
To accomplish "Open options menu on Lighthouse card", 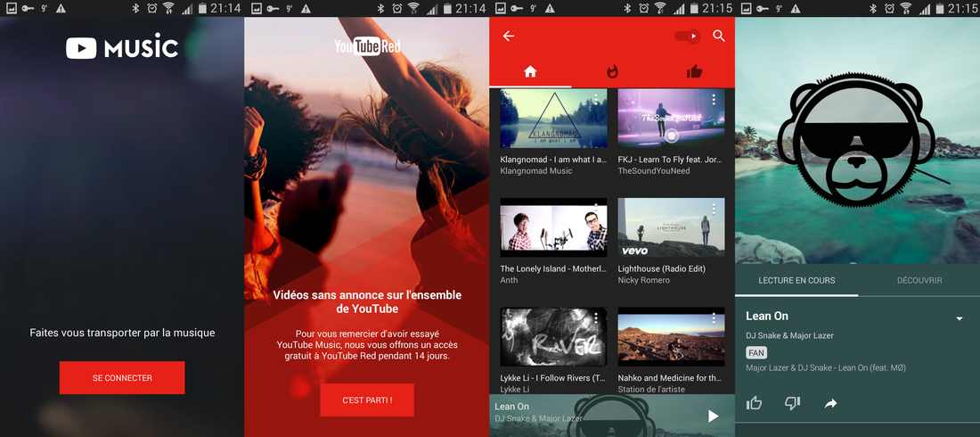I will pos(714,209).
